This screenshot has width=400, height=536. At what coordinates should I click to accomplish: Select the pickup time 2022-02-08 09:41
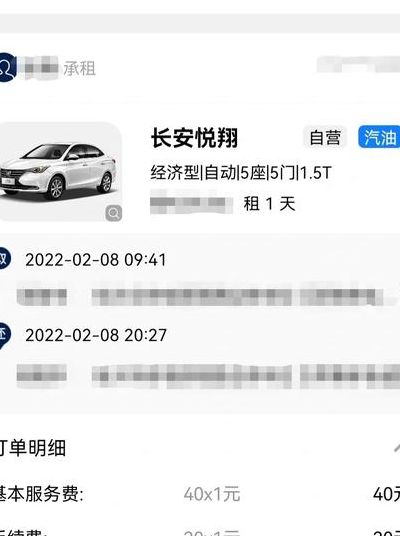point(95,260)
